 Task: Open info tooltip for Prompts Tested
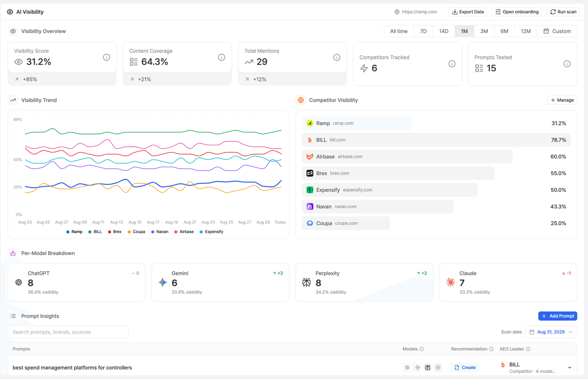(567, 64)
